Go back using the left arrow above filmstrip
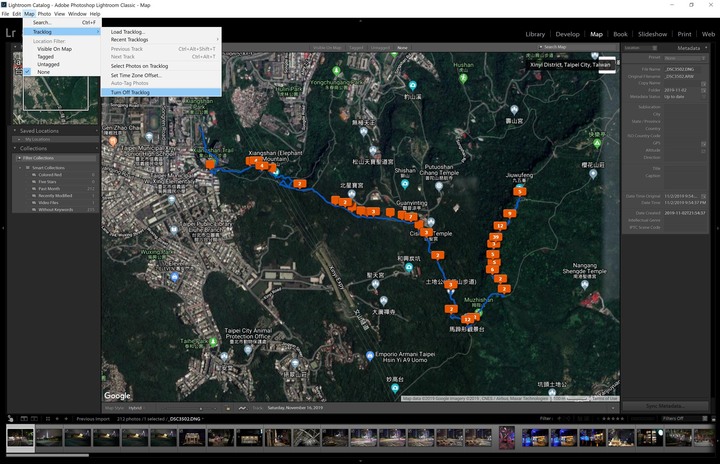 [x=57, y=419]
